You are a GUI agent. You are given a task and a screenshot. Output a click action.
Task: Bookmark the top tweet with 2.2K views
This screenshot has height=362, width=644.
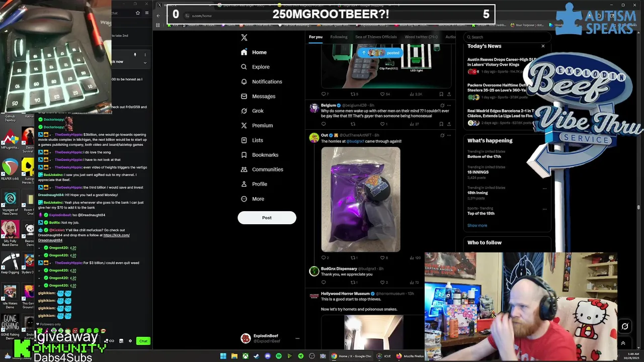(x=441, y=94)
